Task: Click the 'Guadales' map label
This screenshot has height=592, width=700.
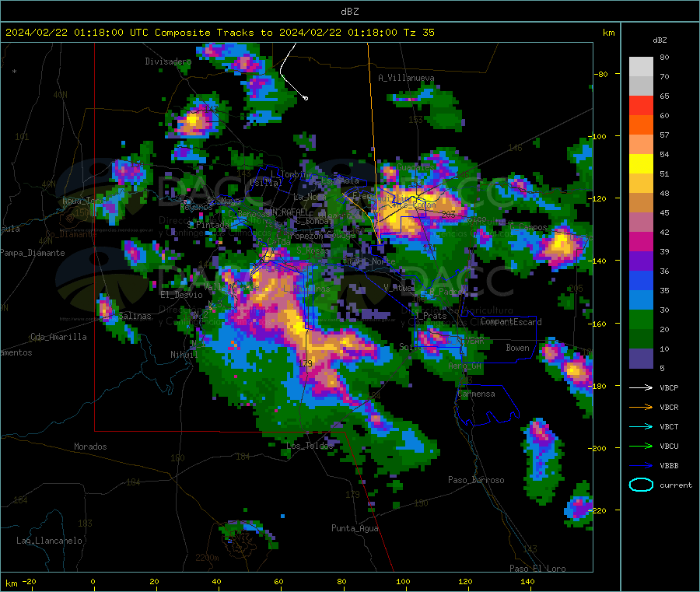Action: 415,167
